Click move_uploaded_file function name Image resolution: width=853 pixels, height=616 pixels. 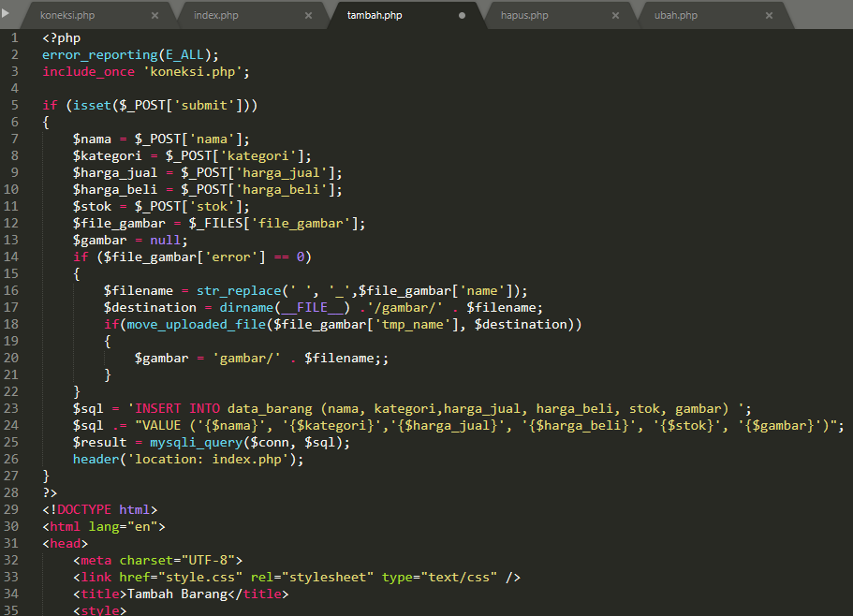click(x=197, y=325)
